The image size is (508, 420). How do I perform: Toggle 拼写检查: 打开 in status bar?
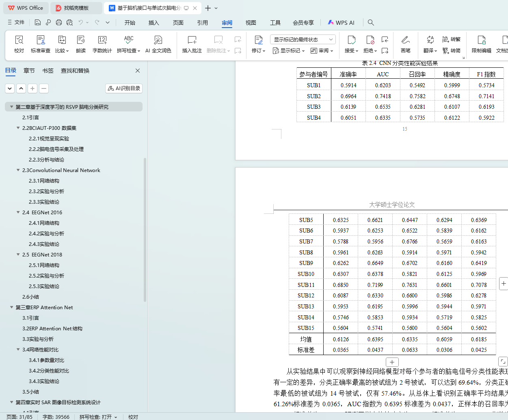98,417
